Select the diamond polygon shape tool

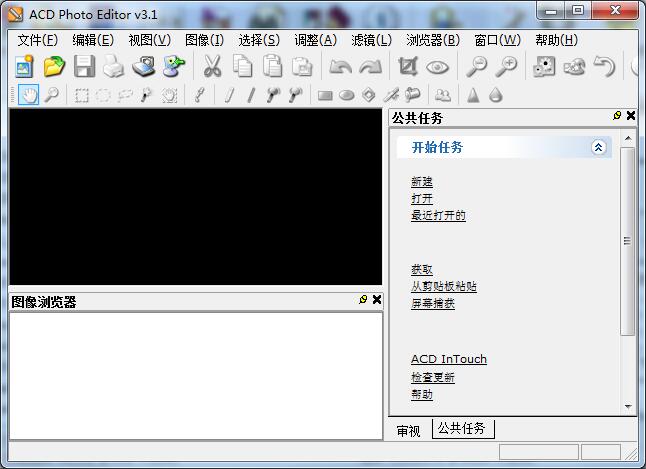[x=369, y=95]
